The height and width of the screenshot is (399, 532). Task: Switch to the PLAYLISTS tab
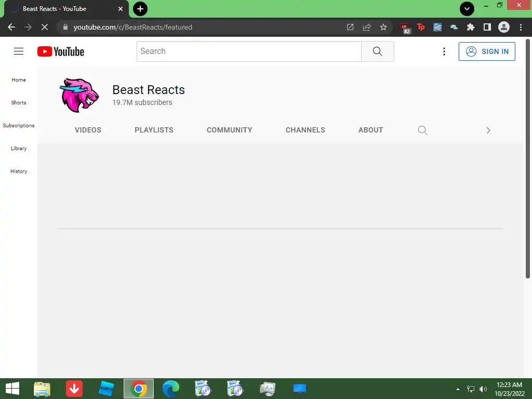[x=154, y=130]
